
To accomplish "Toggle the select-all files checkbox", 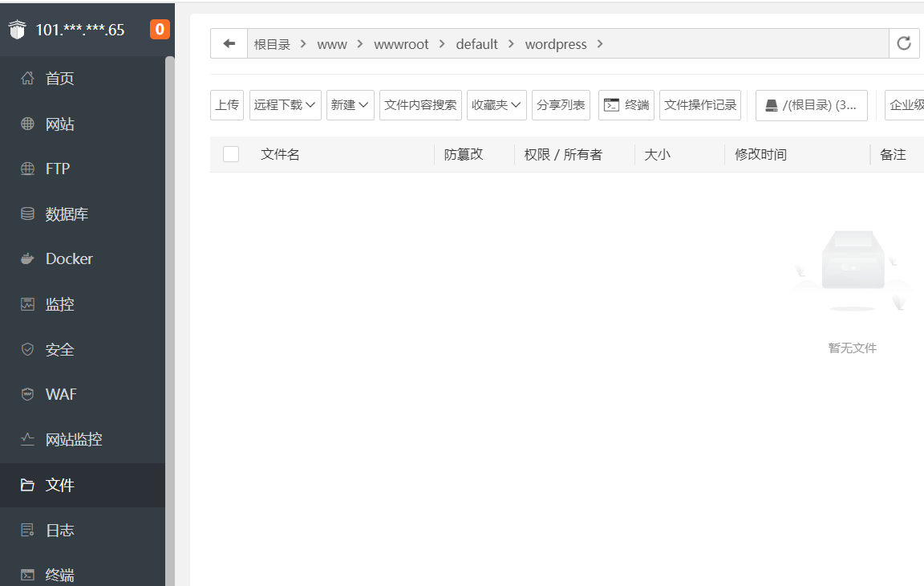I will pyautogui.click(x=231, y=154).
